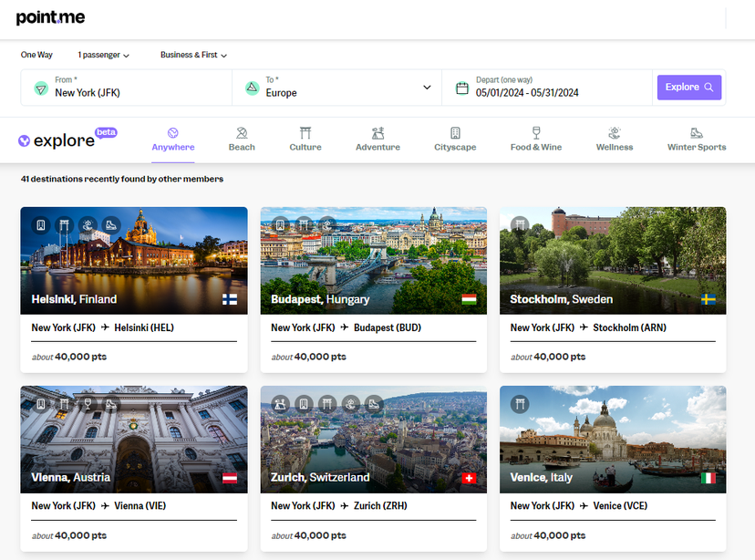This screenshot has height=560, width=755.
Task: Open the Business & First cabin dropdown
Action: coord(193,55)
